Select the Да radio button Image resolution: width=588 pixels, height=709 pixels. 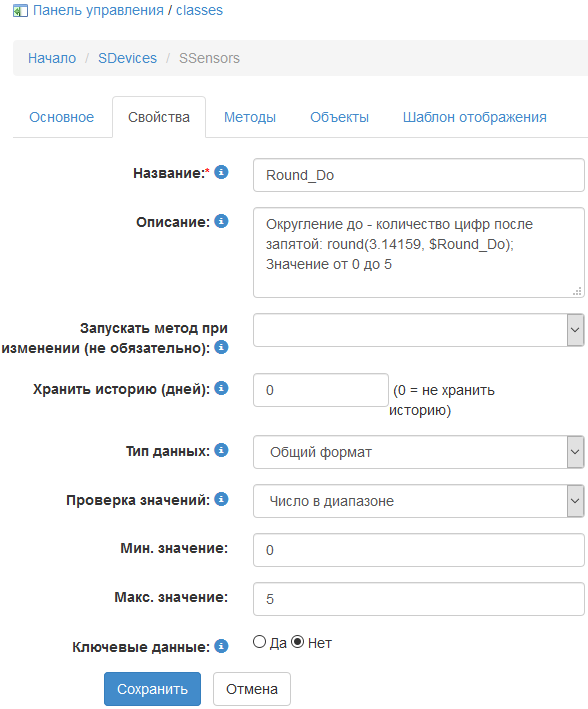(259, 642)
